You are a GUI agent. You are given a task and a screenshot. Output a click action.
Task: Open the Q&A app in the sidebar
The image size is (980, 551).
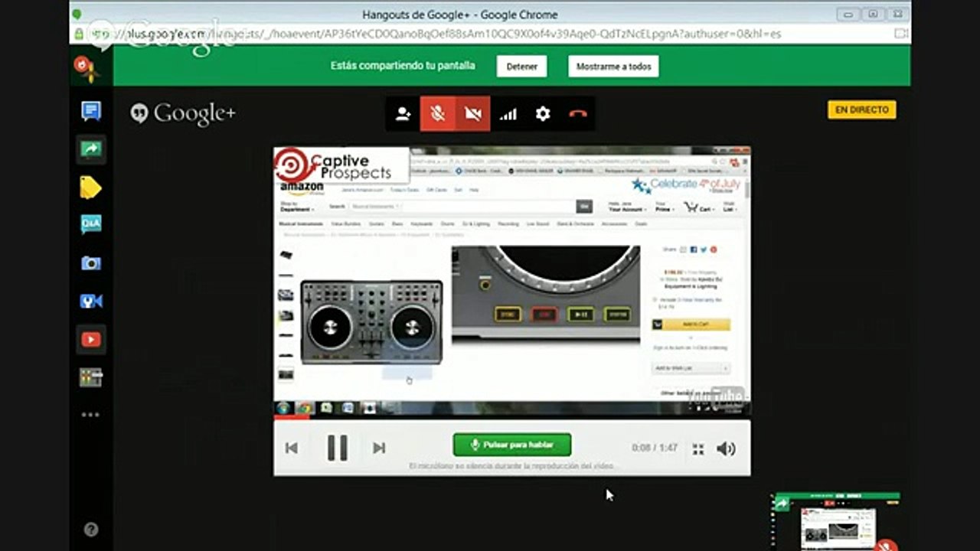tap(91, 224)
